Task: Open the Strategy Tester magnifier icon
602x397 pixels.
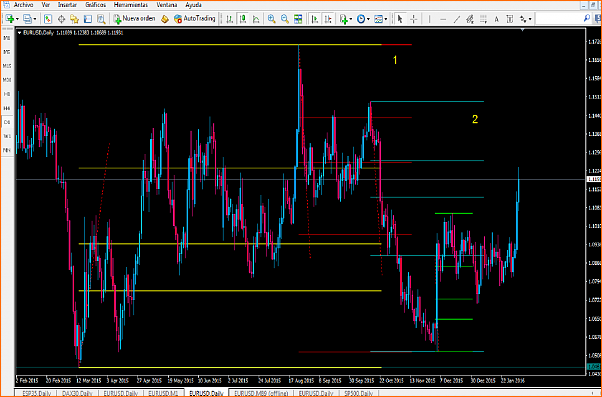Action: 101,19
